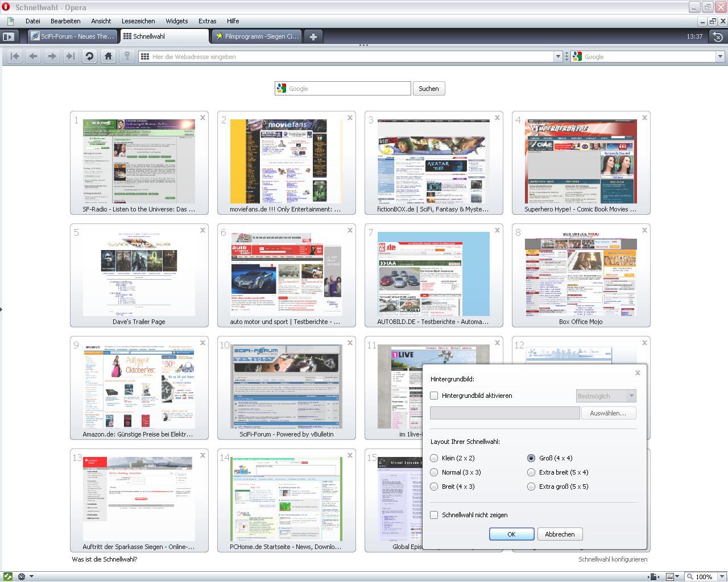This screenshot has height=582, width=728.
Task: Click the Rewind navigation icon
Action: point(15,56)
